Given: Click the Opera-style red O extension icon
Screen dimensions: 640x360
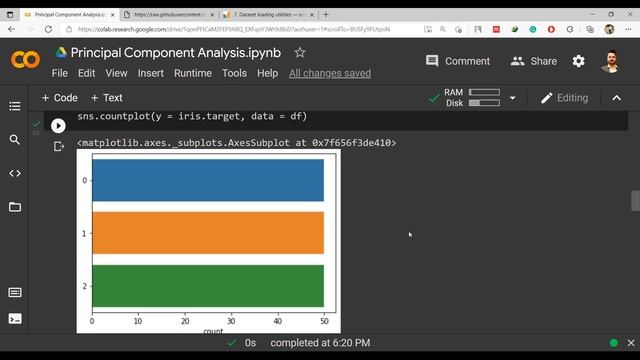Looking at the screenshot, I should pyautogui.click(x=551, y=29).
